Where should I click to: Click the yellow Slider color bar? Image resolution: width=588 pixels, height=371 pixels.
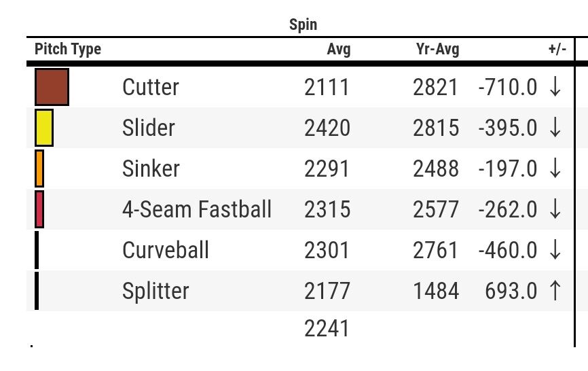[x=44, y=128]
